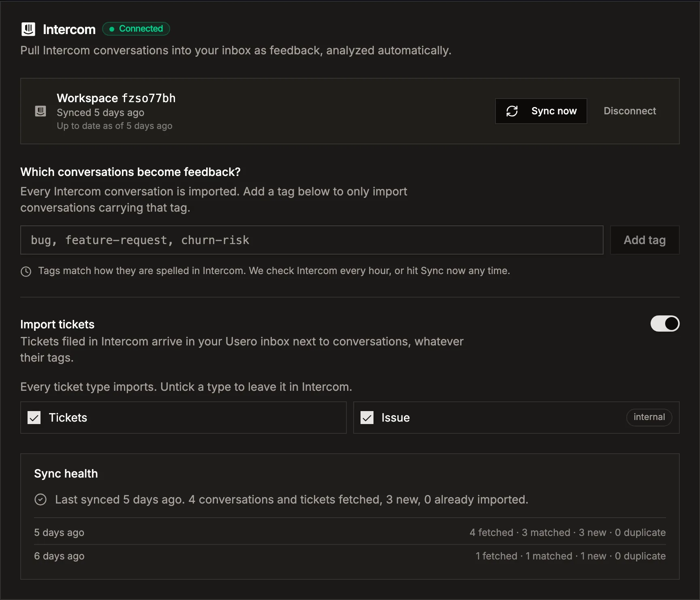Viewport: 700px width, 600px height.
Task: Click the 'Workspace fzso77bh' title
Action: click(116, 98)
